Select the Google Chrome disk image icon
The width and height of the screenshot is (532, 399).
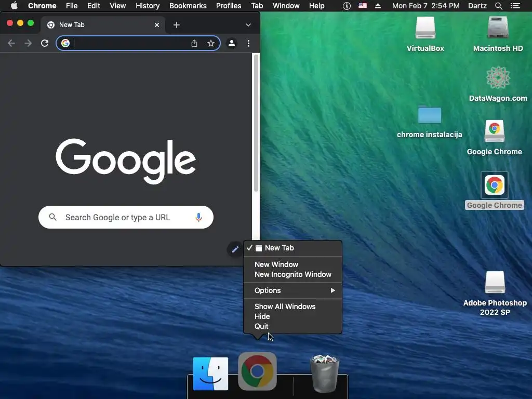coord(495,137)
